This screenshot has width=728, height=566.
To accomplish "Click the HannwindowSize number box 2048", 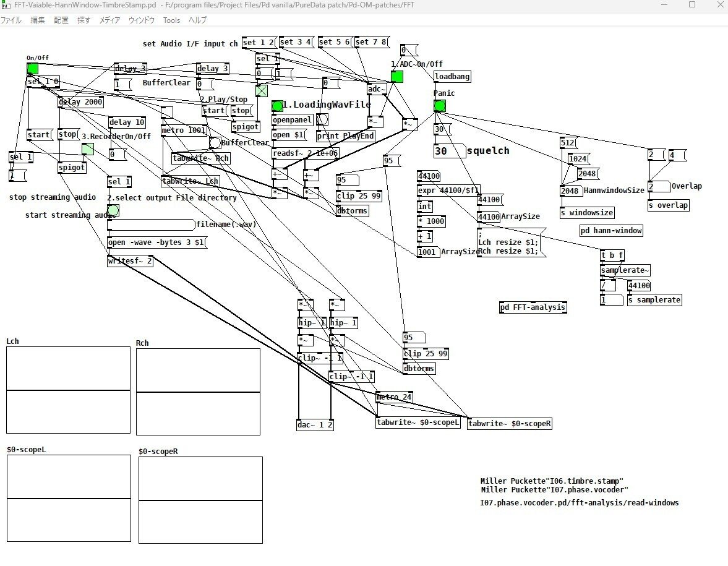I will (571, 191).
